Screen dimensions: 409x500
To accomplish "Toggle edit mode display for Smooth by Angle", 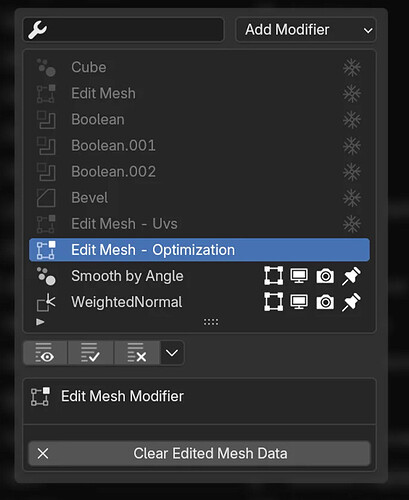I will (x=274, y=276).
